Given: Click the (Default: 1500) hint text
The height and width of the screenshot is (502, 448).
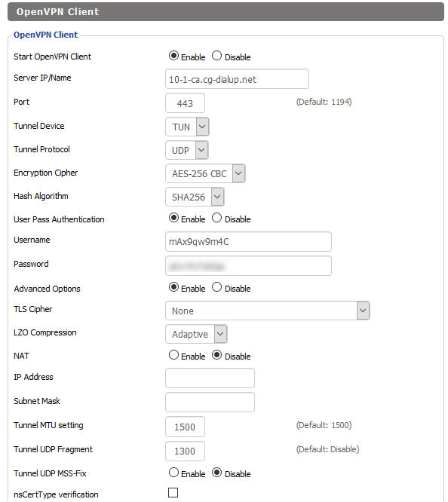Looking at the screenshot, I should pyautogui.click(x=324, y=425).
